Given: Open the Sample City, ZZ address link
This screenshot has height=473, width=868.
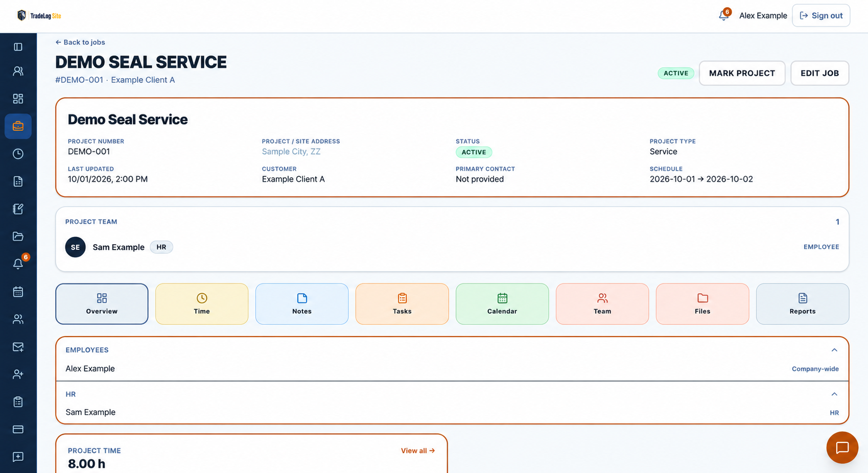Looking at the screenshot, I should coord(291,152).
